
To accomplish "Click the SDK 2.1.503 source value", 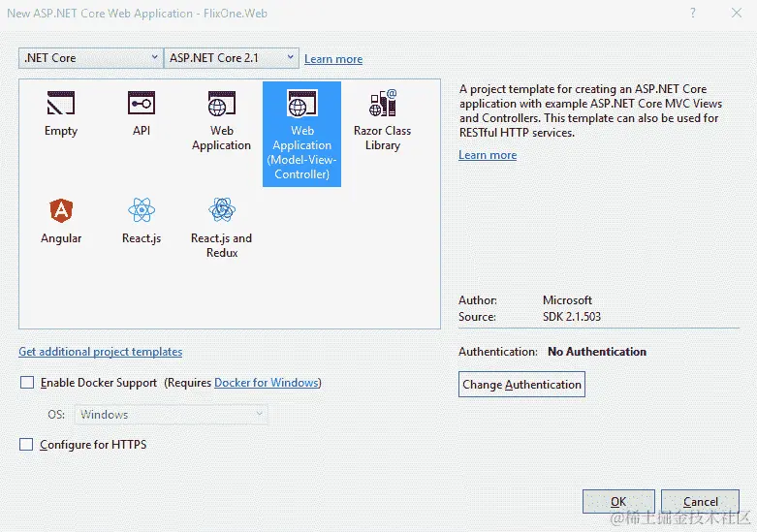I will coord(572,317).
